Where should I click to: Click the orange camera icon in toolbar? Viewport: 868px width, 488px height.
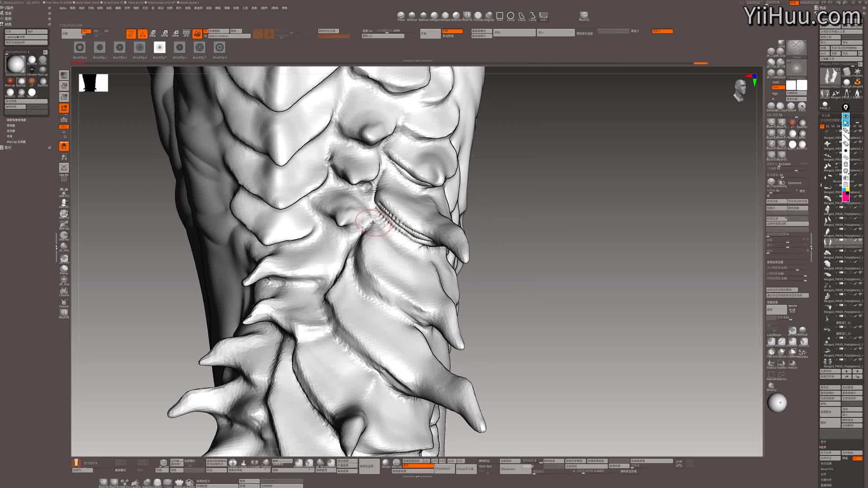(197, 34)
